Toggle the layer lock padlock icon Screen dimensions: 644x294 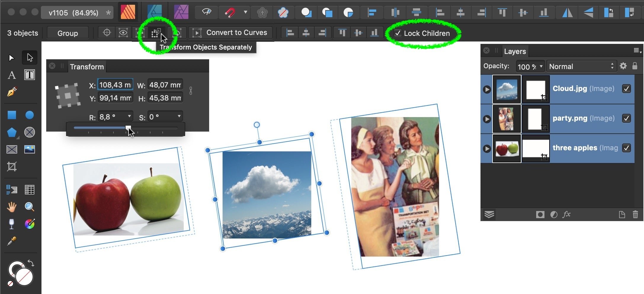click(635, 65)
